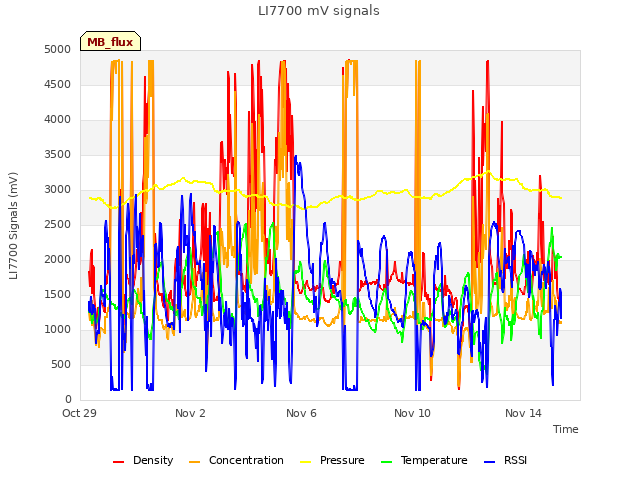Click the Time x-axis label
This screenshot has height=480, width=640.
[x=566, y=429]
